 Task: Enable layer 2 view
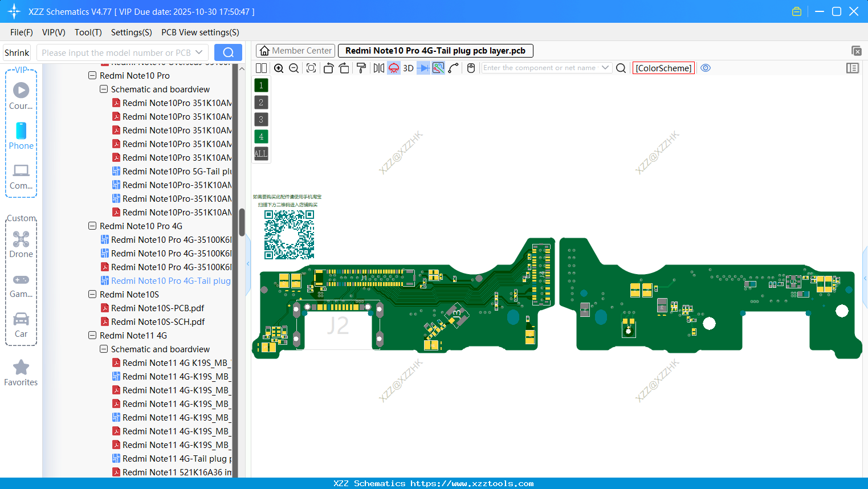point(260,102)
